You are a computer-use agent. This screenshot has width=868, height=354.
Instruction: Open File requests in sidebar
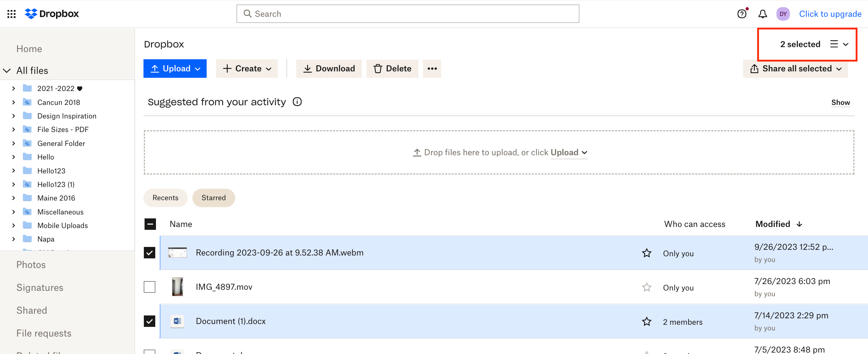(44, 333)
